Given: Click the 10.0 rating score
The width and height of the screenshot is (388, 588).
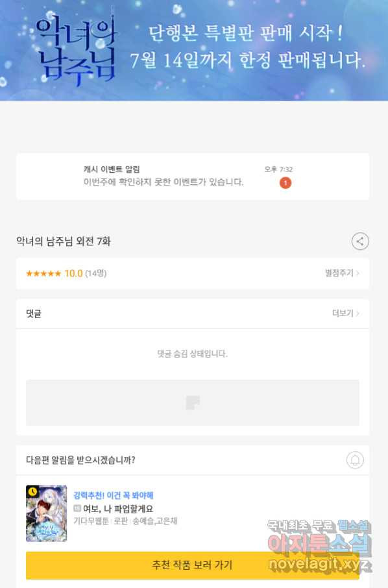Looking at the screenshot, I should point(73,273).
